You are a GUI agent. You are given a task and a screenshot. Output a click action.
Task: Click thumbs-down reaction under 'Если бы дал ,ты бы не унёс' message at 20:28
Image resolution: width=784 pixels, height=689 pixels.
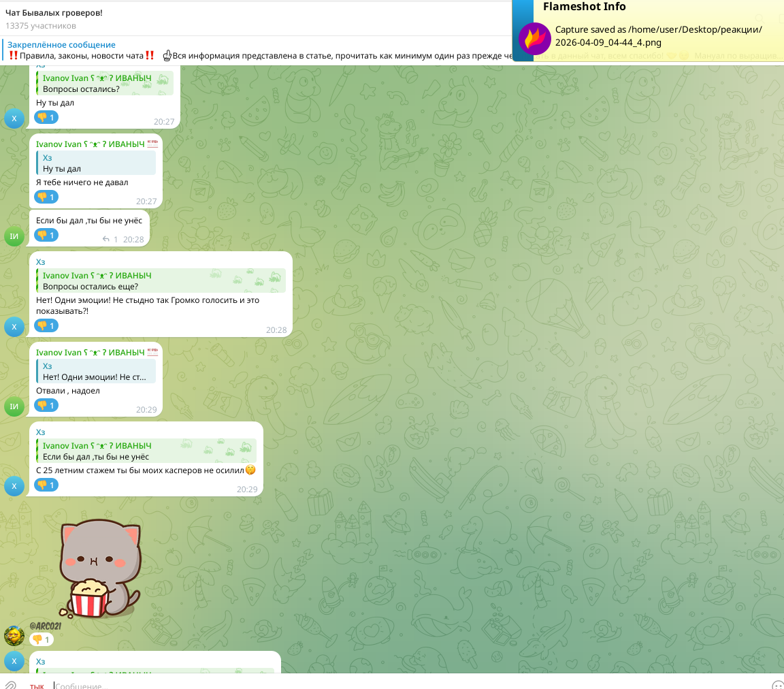(x=46, y=235)
